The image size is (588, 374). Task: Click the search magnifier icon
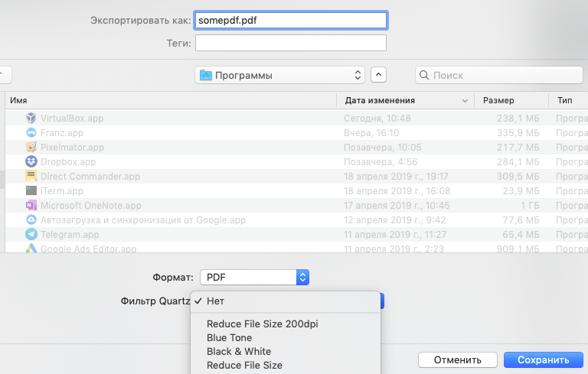(x=424, y=75)
